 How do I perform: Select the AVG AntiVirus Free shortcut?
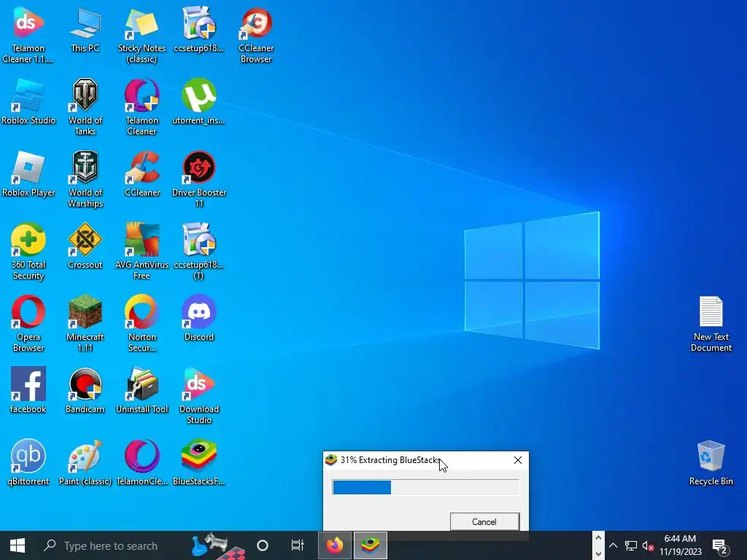pyautogui.click(x=142, y=252)
